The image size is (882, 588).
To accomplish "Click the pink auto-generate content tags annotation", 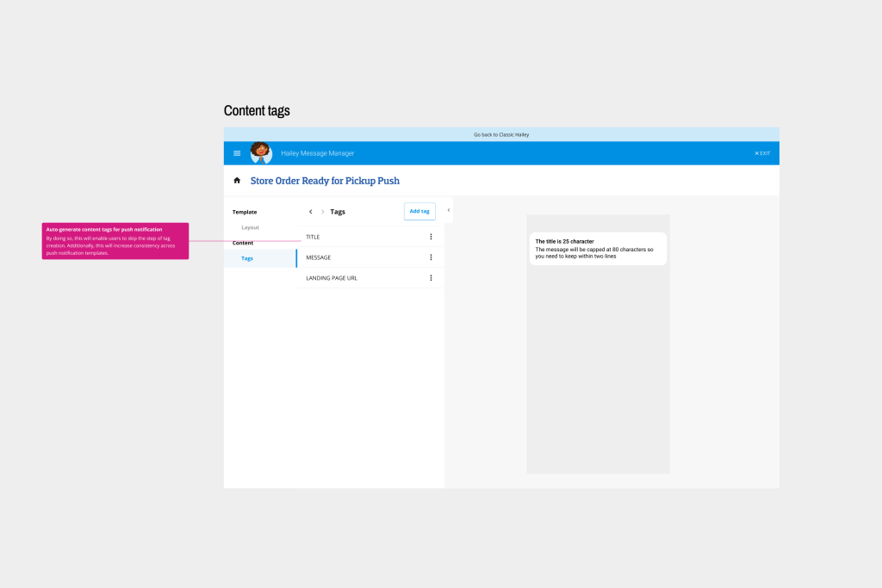I will [x=115, y=241].
